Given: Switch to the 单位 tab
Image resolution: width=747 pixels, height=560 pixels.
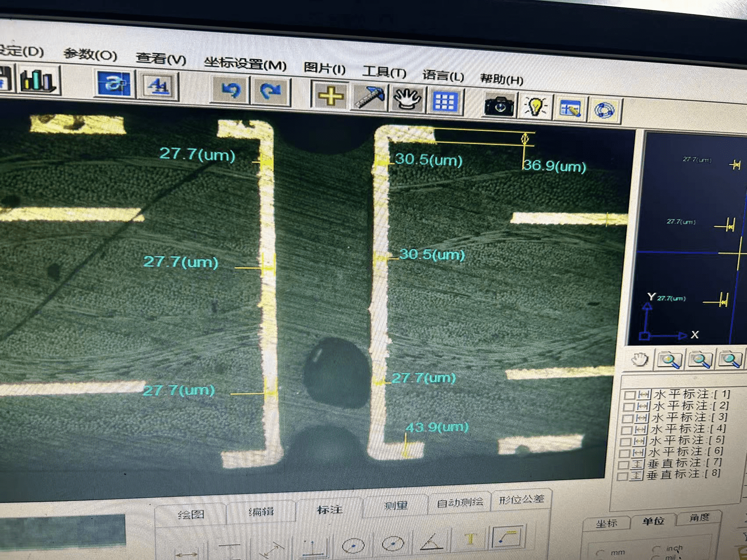Looking at the screenshot, I should click(653, 521).
